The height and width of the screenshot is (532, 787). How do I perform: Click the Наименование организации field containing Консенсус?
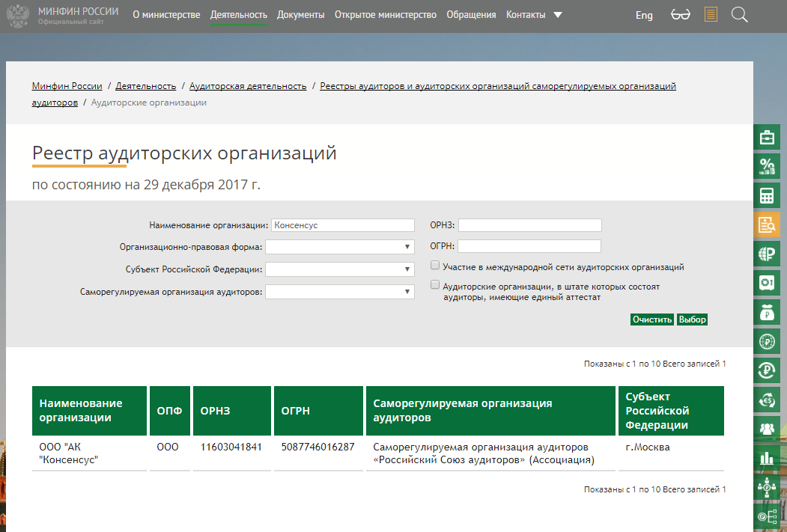tap(343, 225)
